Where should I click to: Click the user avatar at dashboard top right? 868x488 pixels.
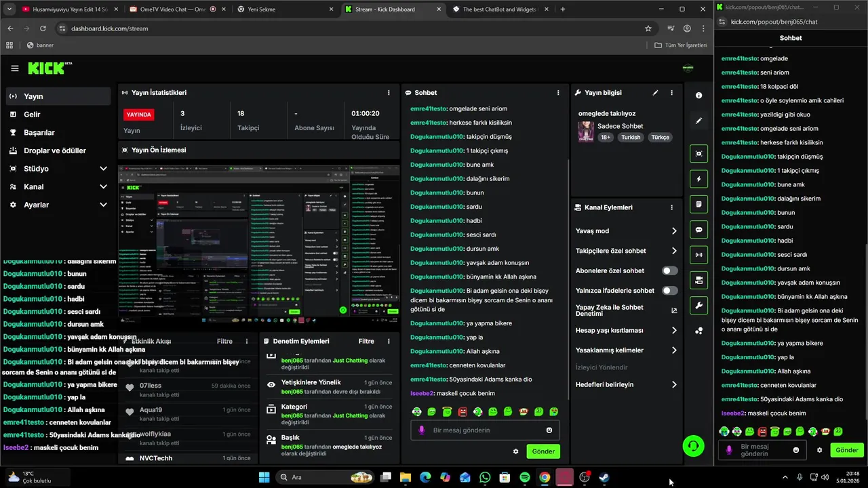click(688, 68)
